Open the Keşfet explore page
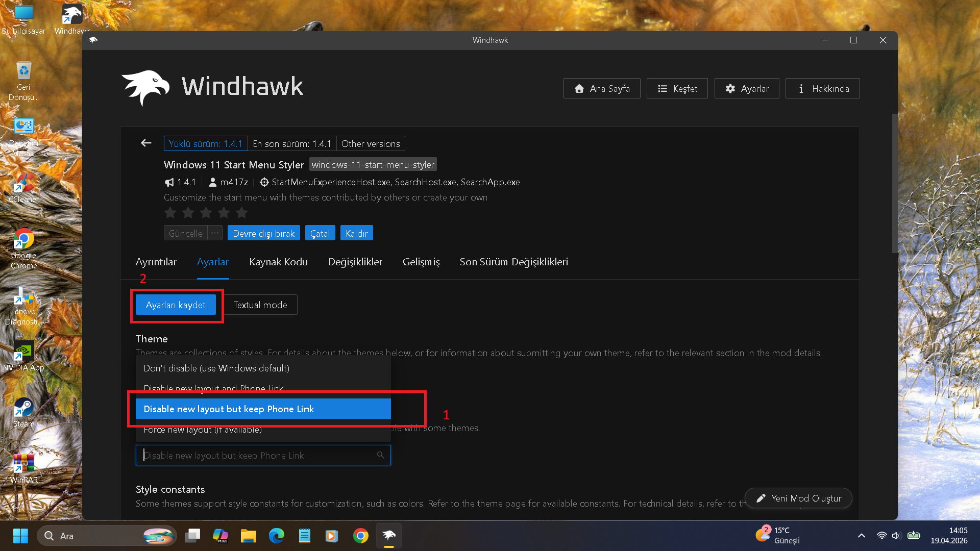 tap(677, 88)
